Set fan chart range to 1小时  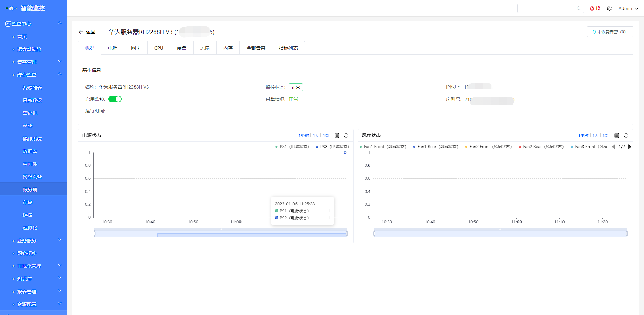pyautogui.click(x=583, y=135)
